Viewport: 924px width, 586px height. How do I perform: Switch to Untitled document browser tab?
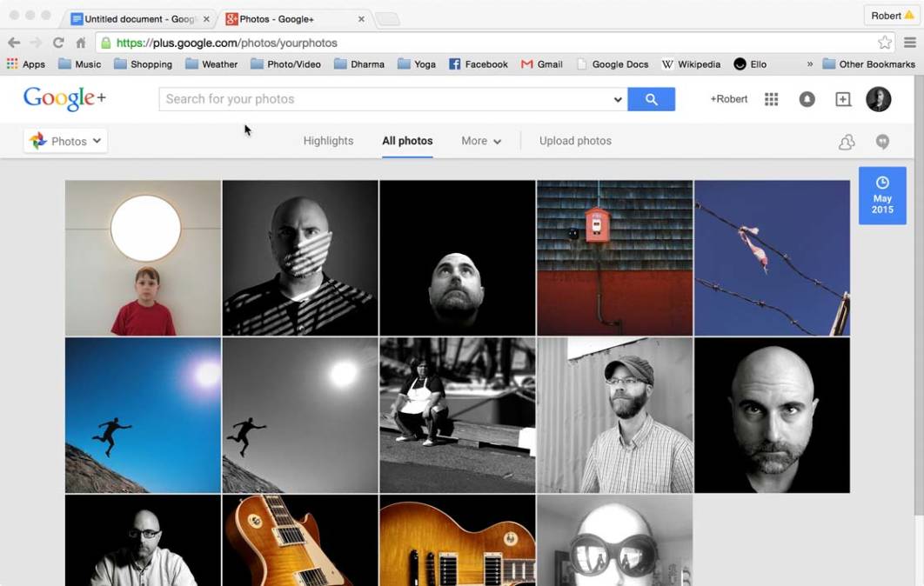pyautogui.click(x=139, y=18)
